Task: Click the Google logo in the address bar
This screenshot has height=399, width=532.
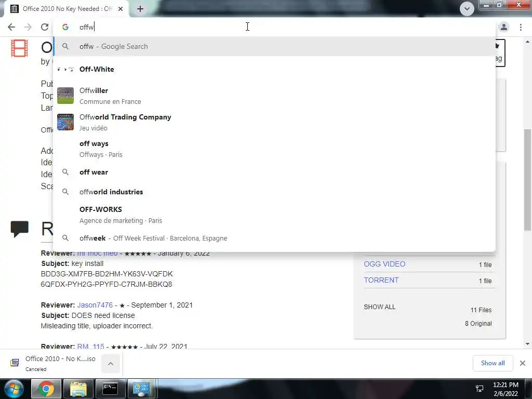Action: coord(65,27)
